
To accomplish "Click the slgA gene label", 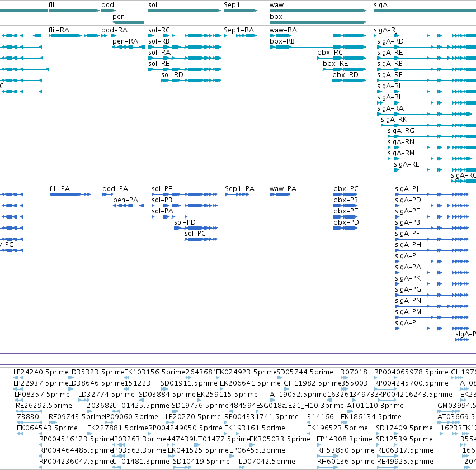I will [x=381, y=5].
